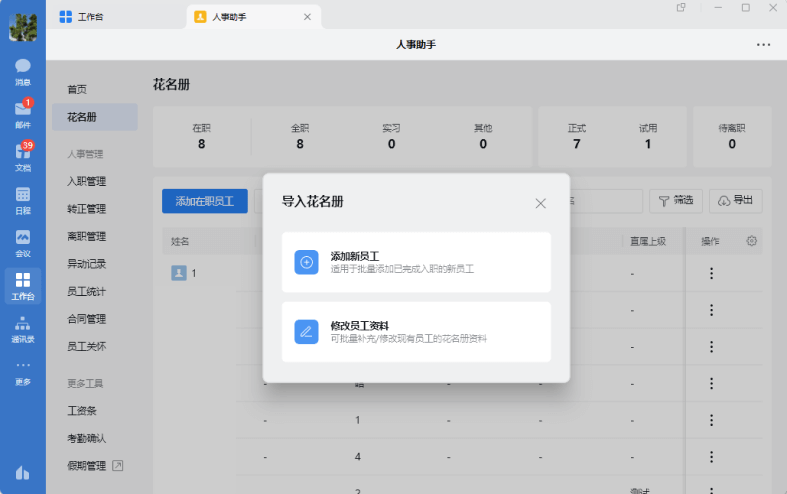Click the search input field beside 筛选
This screenshot has width=787, height=494.
point(606,201)
